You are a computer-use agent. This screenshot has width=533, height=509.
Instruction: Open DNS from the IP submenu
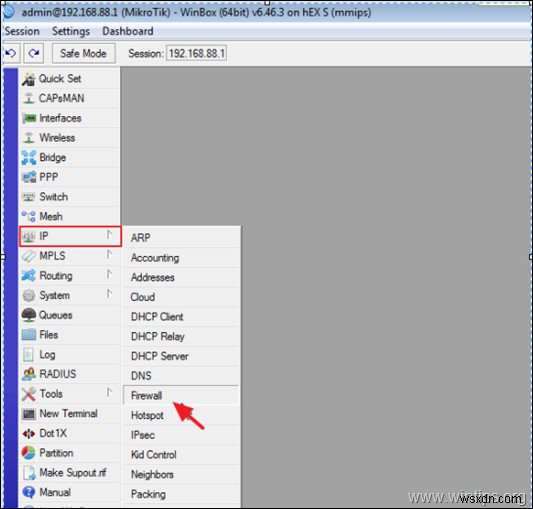click(181, 376)
